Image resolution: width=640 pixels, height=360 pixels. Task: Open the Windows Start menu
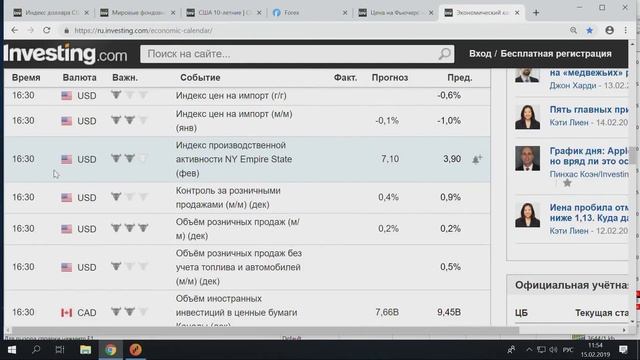click(x=12, y=350)
